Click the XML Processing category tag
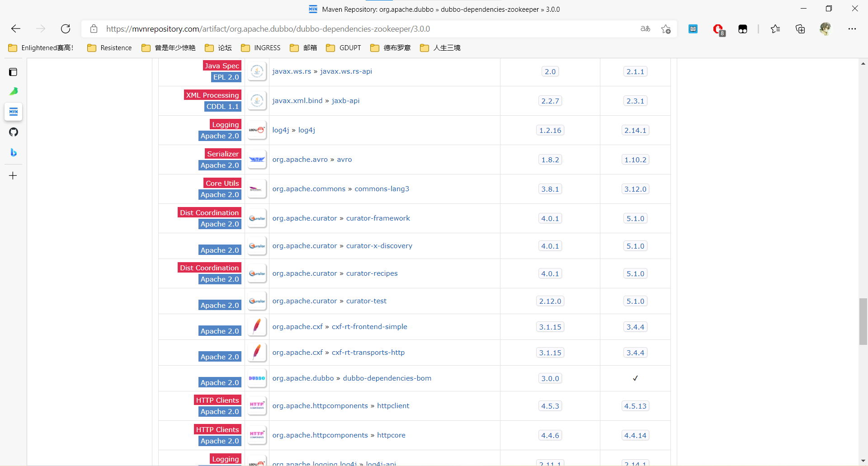868x466 pixels. point(212,95)
